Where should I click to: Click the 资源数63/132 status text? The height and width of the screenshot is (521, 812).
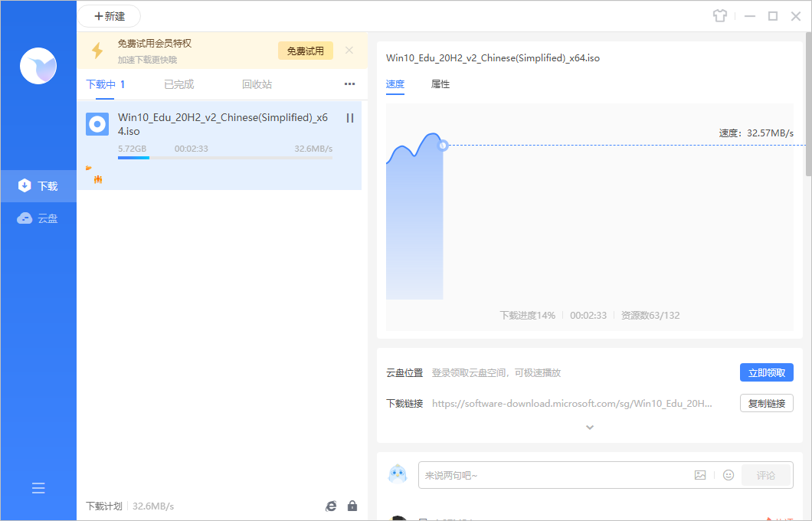[650, 316]
